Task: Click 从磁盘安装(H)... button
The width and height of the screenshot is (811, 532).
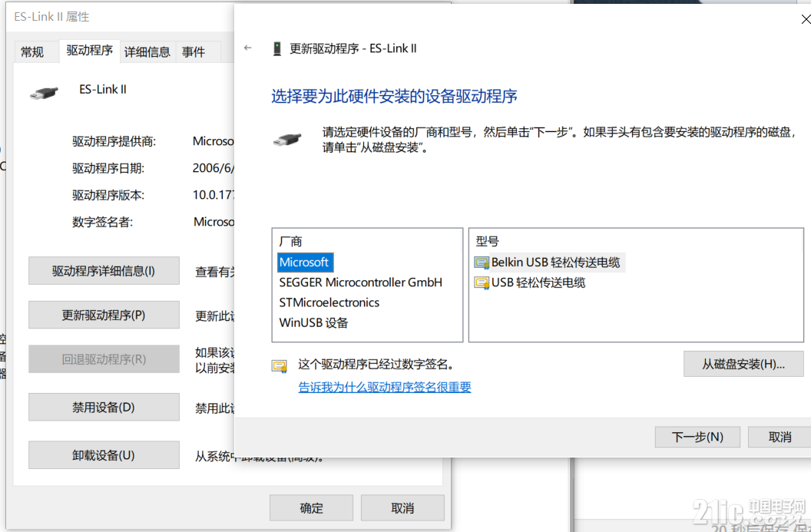Action: click(x=743, y=364)
